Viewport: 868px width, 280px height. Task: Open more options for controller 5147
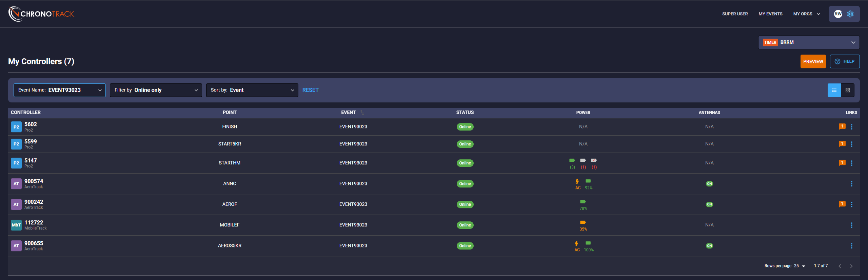(851, 163)
